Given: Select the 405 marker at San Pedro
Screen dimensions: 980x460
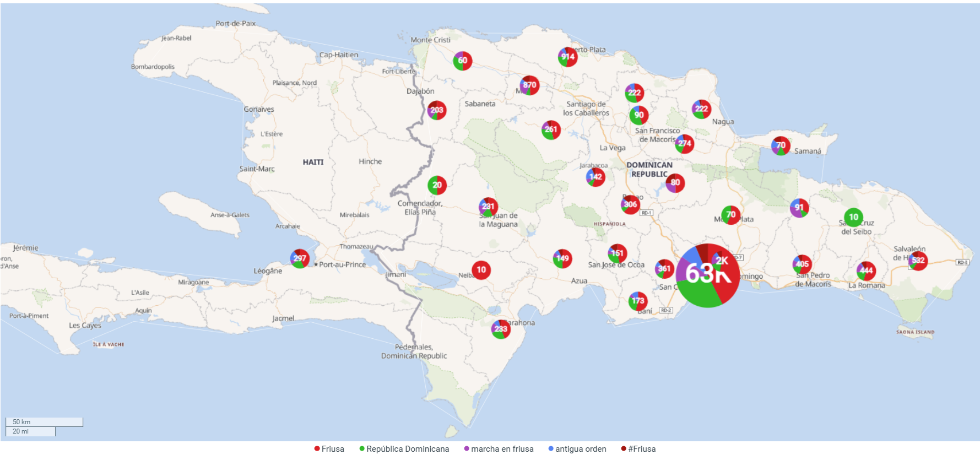Looking at the screenshot, I should [x=802, y=264].
